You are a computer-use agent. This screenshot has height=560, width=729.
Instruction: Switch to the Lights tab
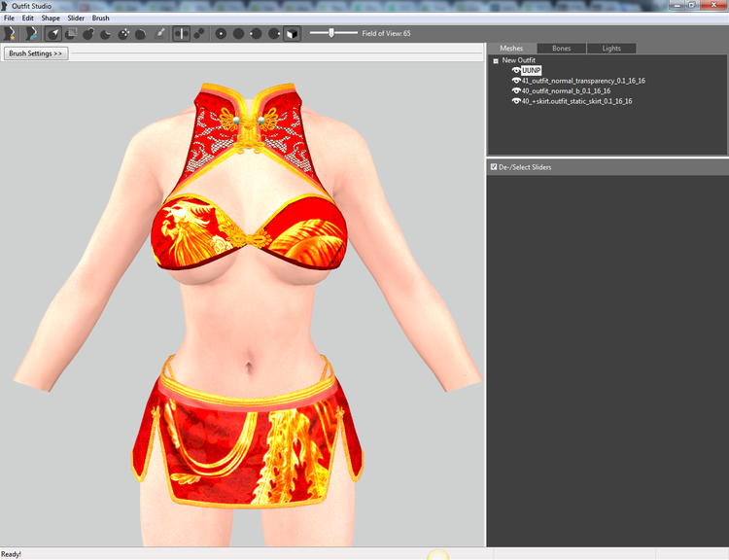pos(611,49)
